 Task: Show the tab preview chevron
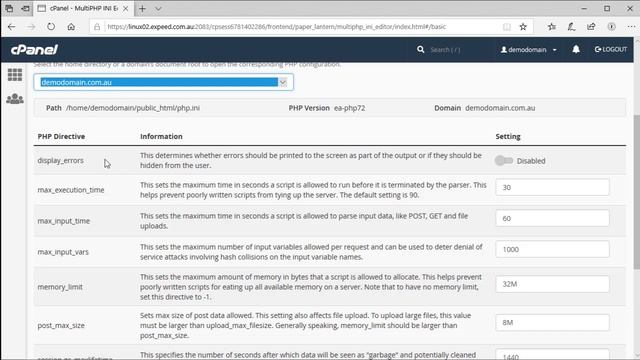coord(158,9)
